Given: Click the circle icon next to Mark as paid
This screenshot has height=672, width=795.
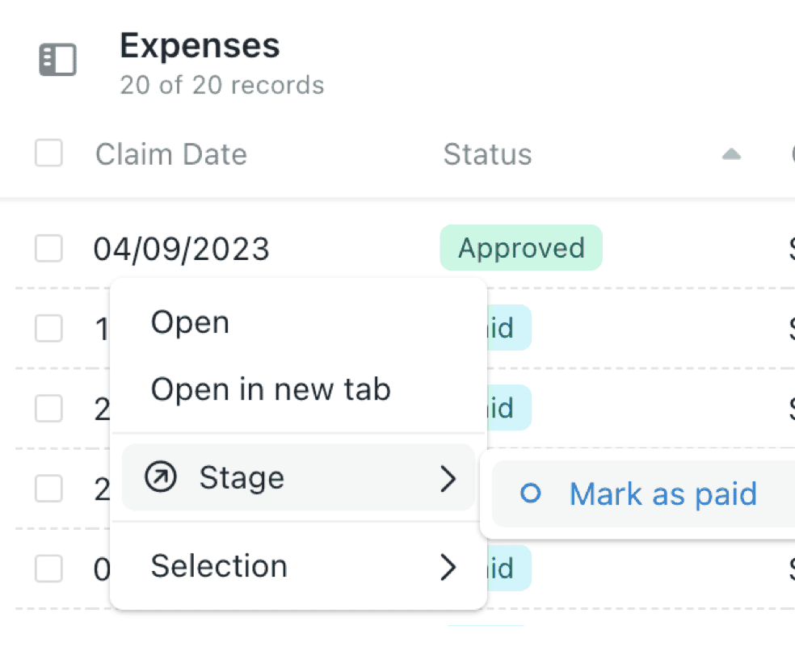Looking at the screenshot, I should (531, 493).
